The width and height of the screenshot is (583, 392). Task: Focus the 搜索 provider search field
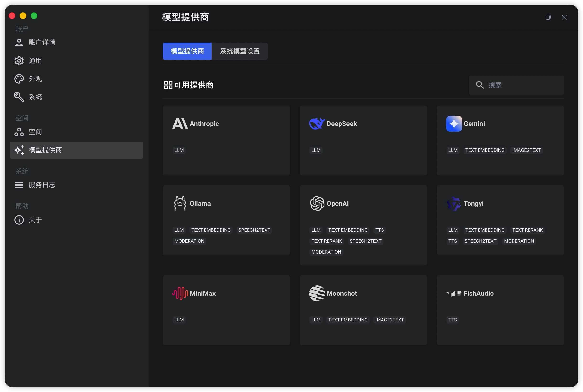click(x=516, y=85)
